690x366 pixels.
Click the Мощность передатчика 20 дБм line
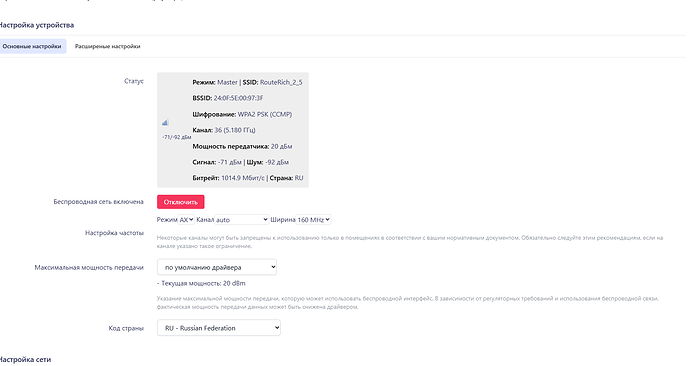coord(242,146)
